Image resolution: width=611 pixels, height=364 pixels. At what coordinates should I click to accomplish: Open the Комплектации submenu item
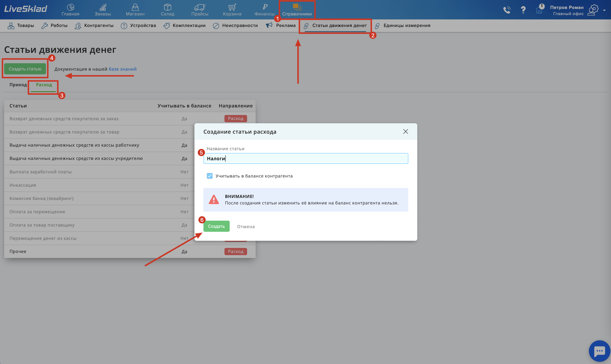(184, 26)
